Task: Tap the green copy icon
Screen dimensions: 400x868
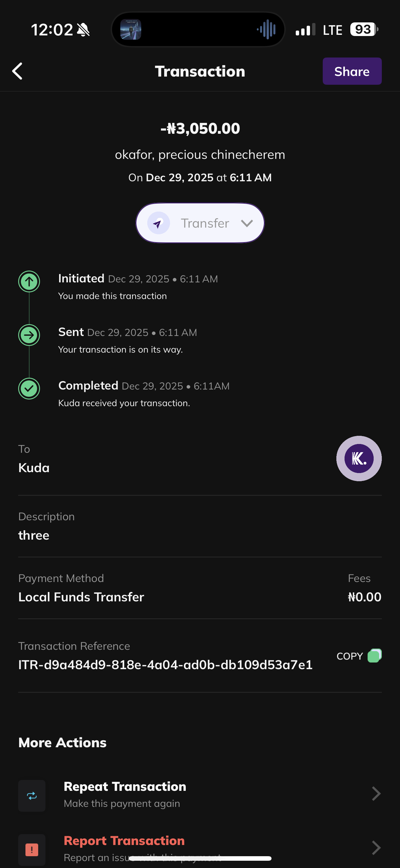Action: point(374,655)
